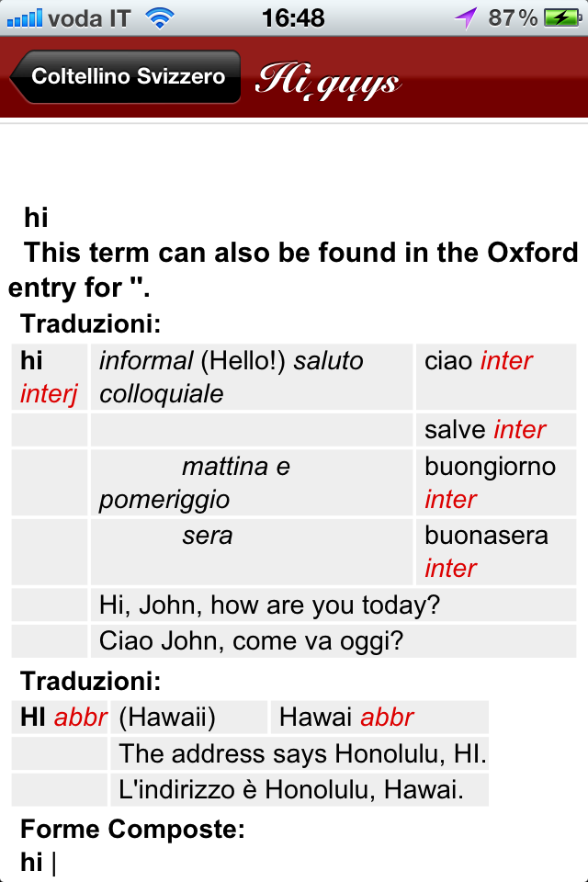Tap "The address says Honolulu, HI." example
The image size is (588, 882).
[302, 754]
